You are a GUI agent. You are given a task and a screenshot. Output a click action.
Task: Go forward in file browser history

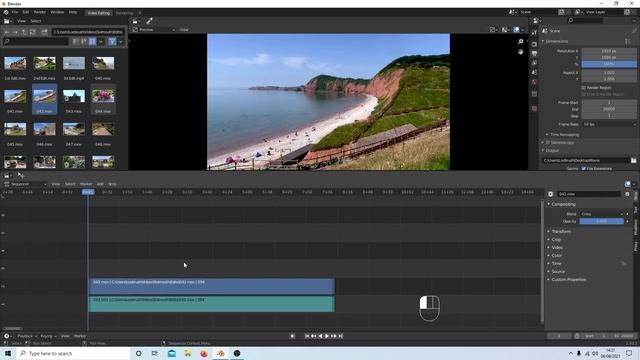(15, 32)
